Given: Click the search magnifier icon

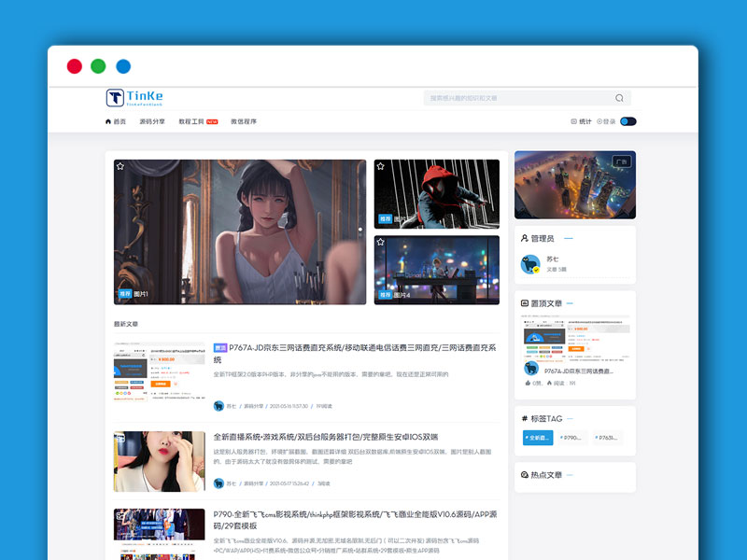Looking at the screenshot, I should (617, 97).
